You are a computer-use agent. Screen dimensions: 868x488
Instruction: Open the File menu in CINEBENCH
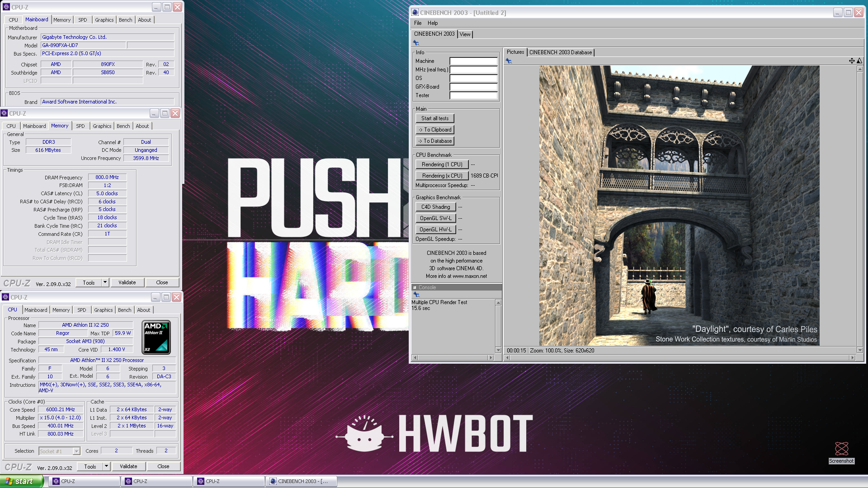[418, 23]
